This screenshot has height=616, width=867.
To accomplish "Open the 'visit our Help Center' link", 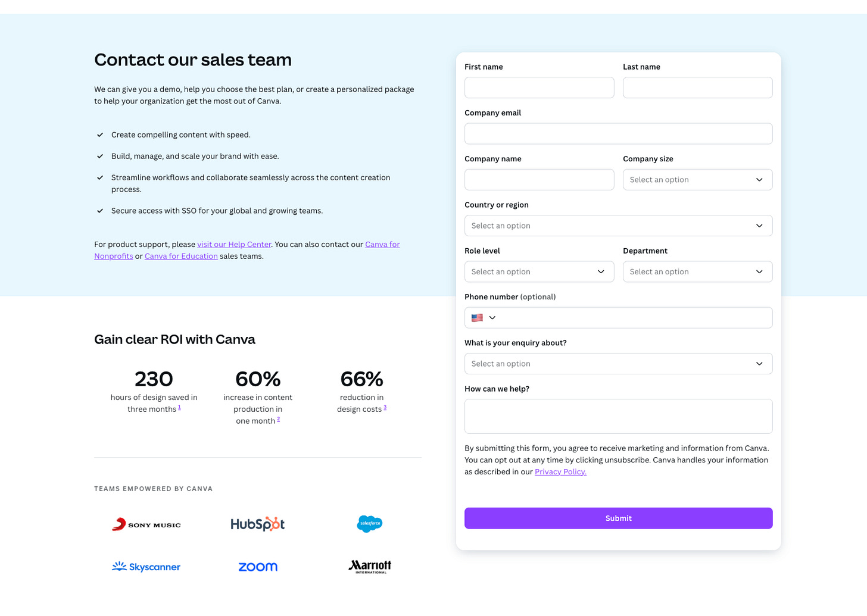I will pyautogui.click(x=234, y=245).
